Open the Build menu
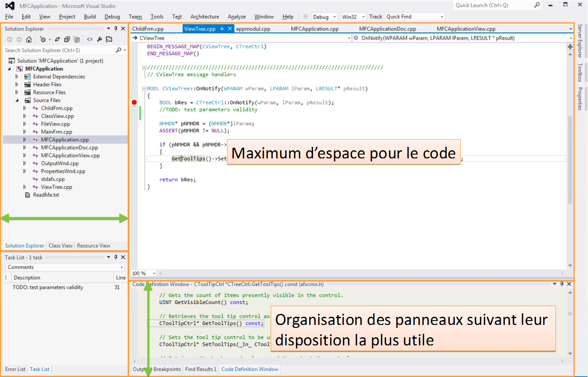Viewport: 588px width, 377px height. [90, 17]
